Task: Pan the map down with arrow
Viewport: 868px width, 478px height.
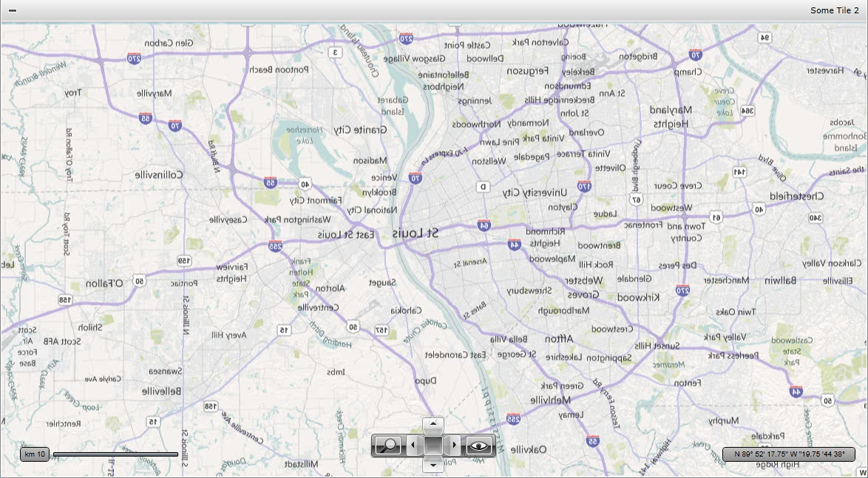Action: 433,465
